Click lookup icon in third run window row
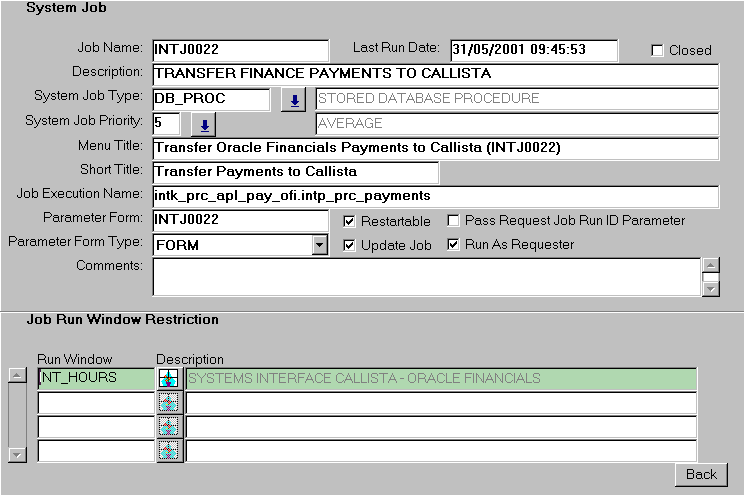The height and width of the screenshot is (495, 744). point(169,427)
